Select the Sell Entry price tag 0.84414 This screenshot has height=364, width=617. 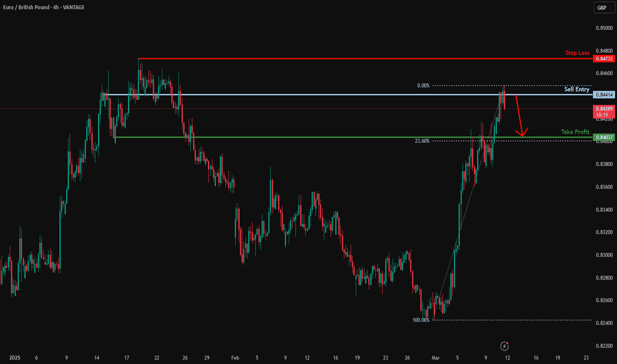click(604, 95)
